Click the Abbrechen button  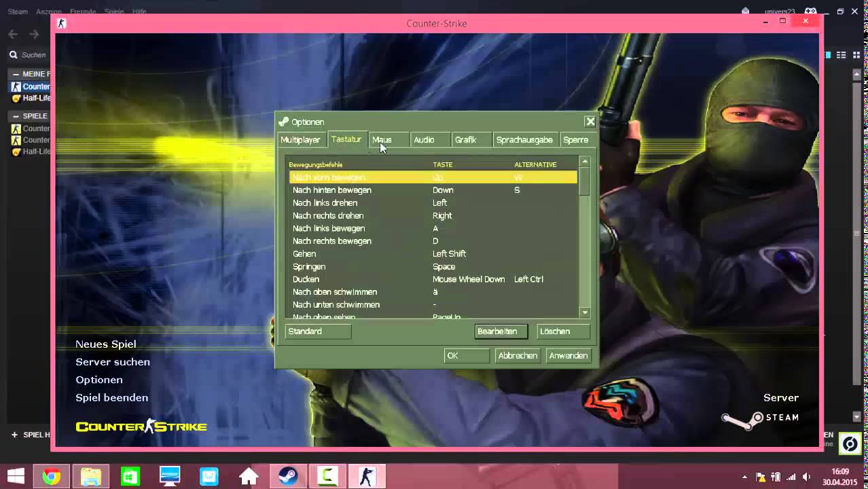click(x=518, y=355)
